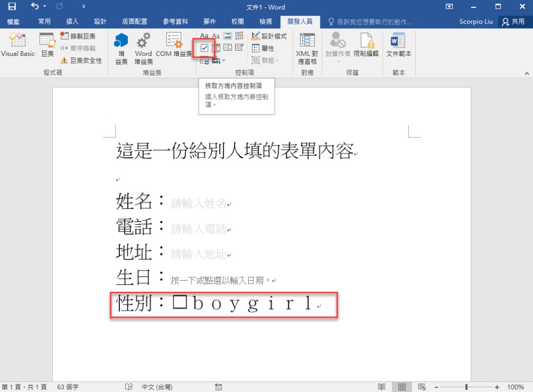Insert checkbox content control
This screenshot has height=392, width=533.
204,48
